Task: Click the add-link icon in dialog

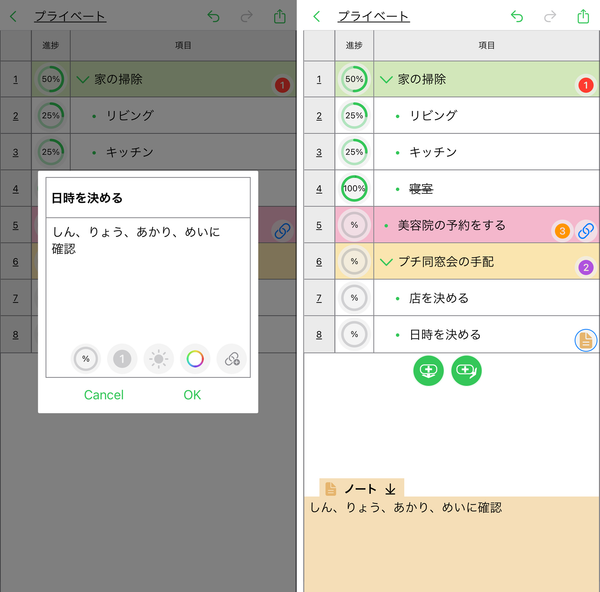Action: [232, 359]
